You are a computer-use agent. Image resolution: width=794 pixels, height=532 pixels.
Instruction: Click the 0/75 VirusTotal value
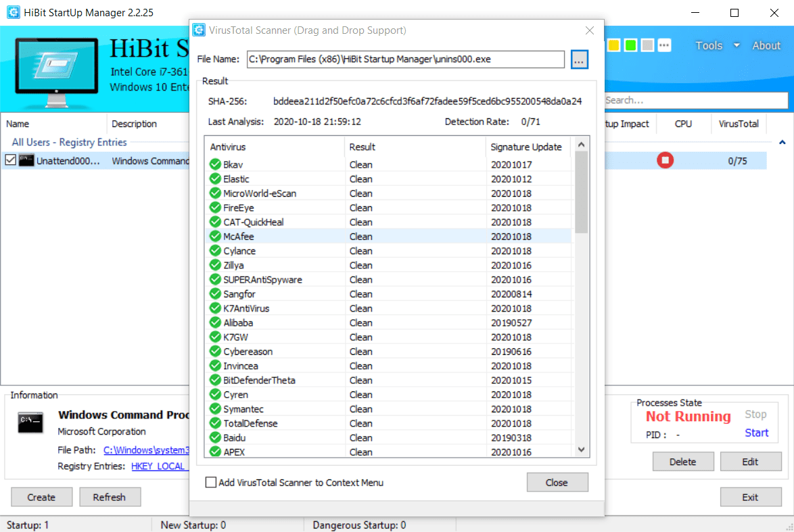737,161
